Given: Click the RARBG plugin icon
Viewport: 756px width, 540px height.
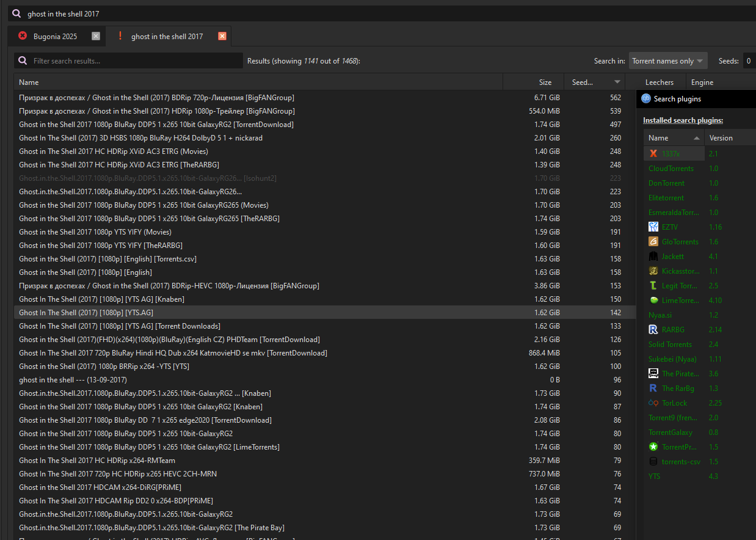Looking at the screenshot, I should click(x=653, y=330).
